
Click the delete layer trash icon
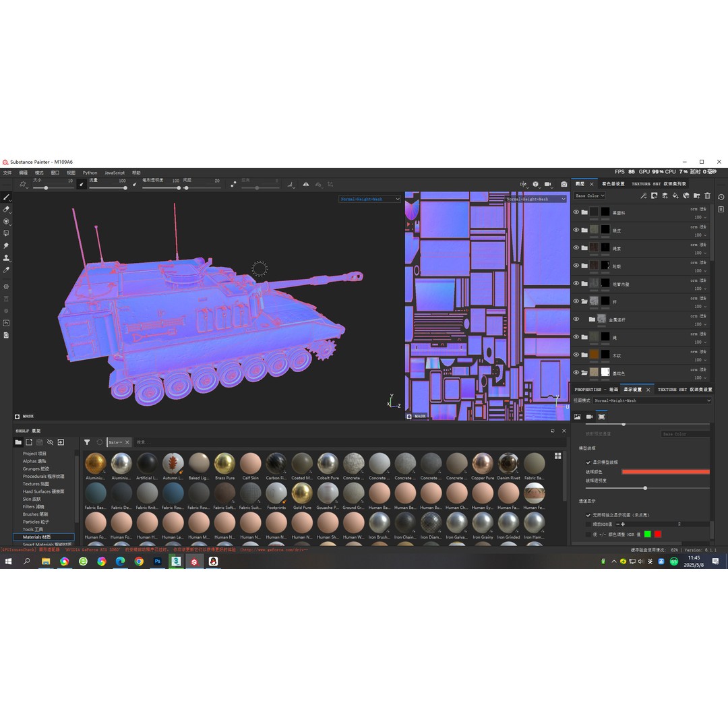point(708,196)
